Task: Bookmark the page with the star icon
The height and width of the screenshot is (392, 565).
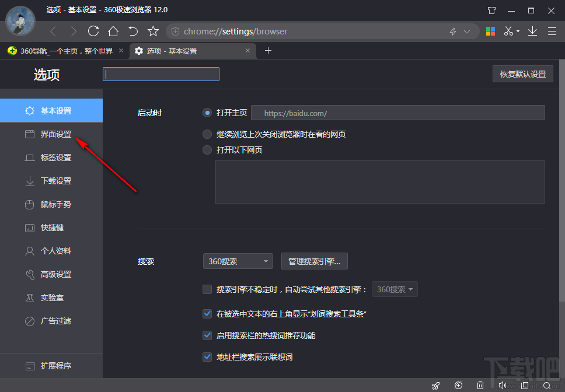Action: [153, 32]
